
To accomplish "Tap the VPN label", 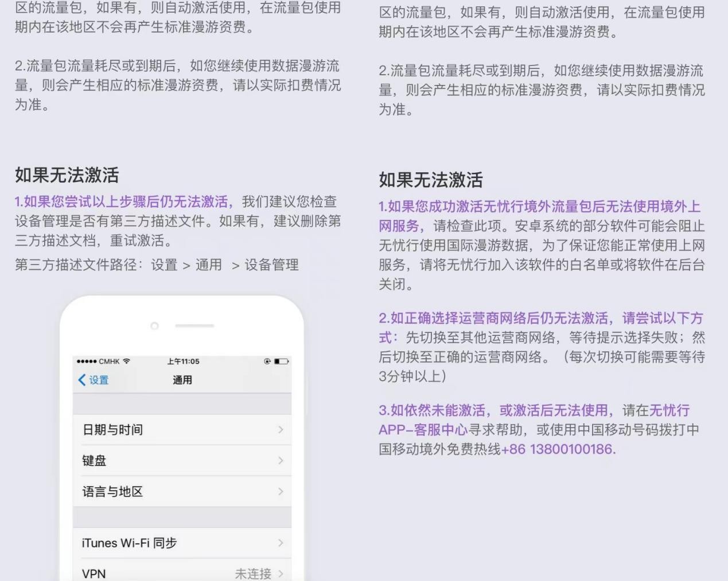I will (x=94, y=574).
